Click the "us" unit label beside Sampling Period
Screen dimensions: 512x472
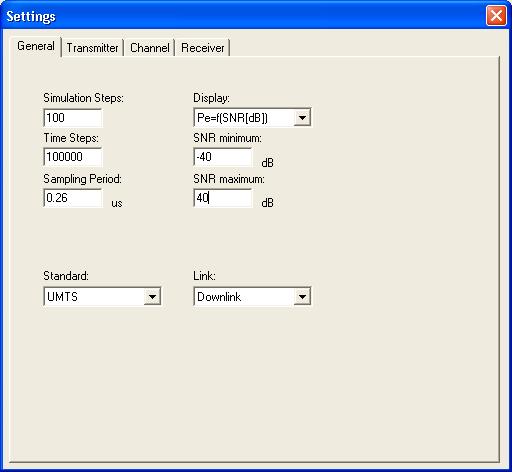pyautogui.click(x=117, y=203)
